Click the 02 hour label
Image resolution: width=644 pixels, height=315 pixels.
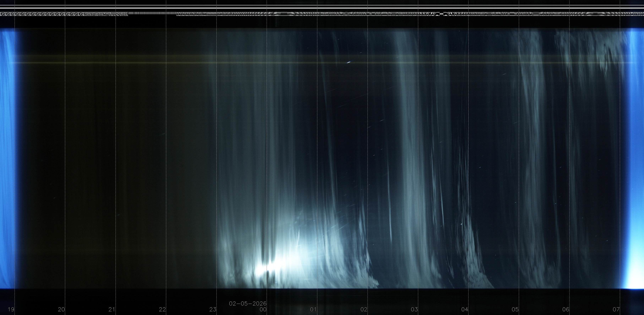364,310
